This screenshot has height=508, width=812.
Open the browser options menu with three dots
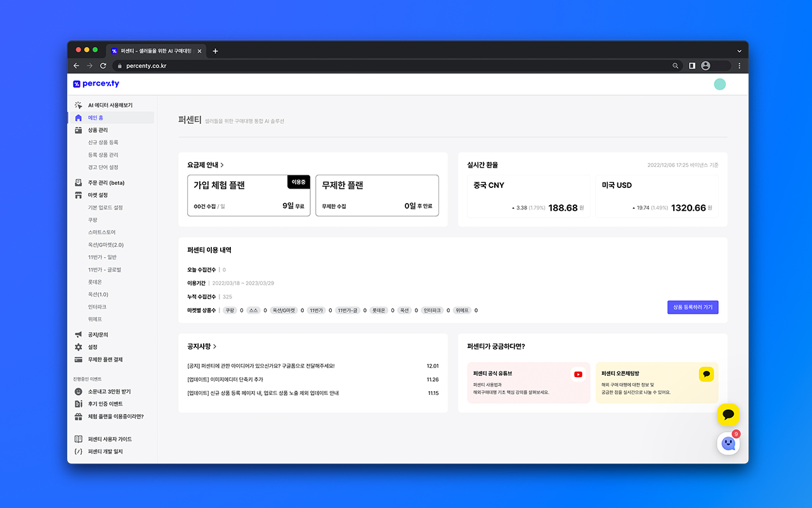(x=738, y=65)
